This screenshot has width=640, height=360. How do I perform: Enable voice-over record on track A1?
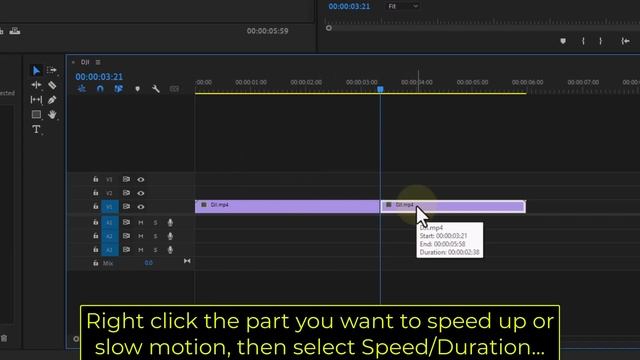pos(170,222)
